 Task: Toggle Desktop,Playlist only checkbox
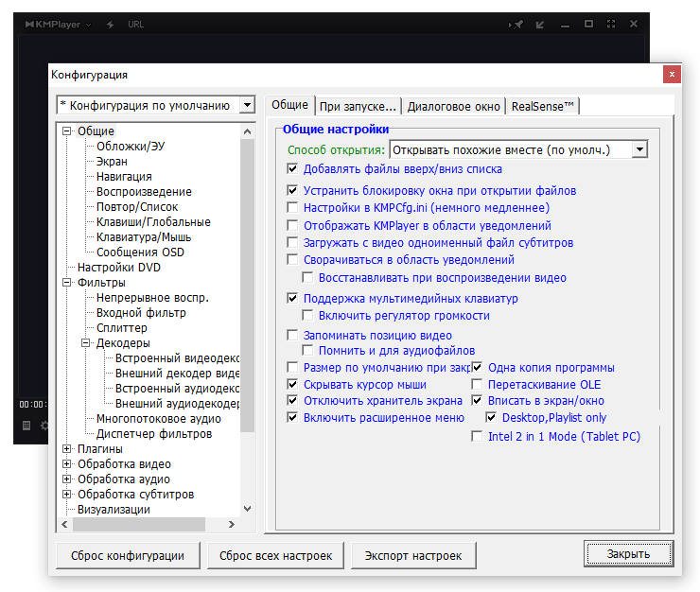pyautogui.click(x=491, y=417)
